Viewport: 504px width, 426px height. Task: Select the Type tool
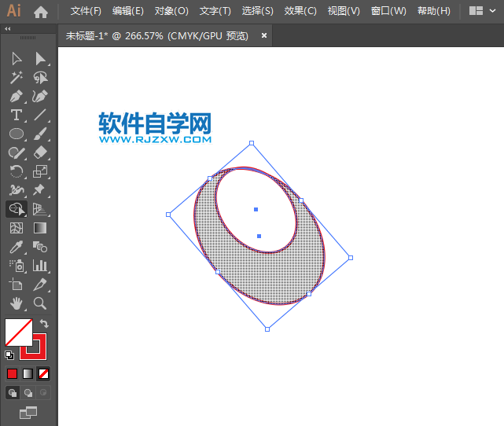click(16, 116)
